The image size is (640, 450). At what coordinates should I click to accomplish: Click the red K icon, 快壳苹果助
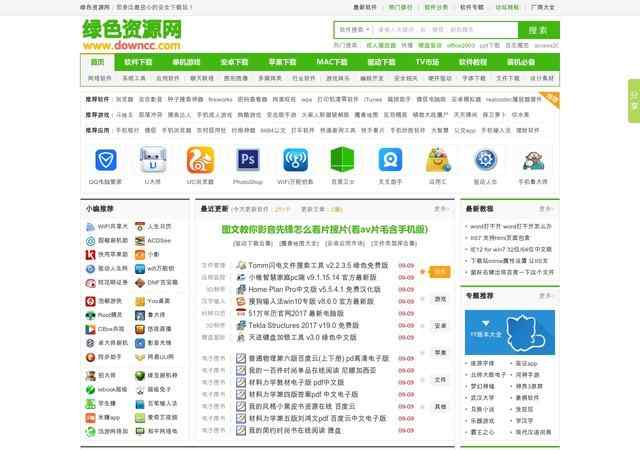(90, 255)
